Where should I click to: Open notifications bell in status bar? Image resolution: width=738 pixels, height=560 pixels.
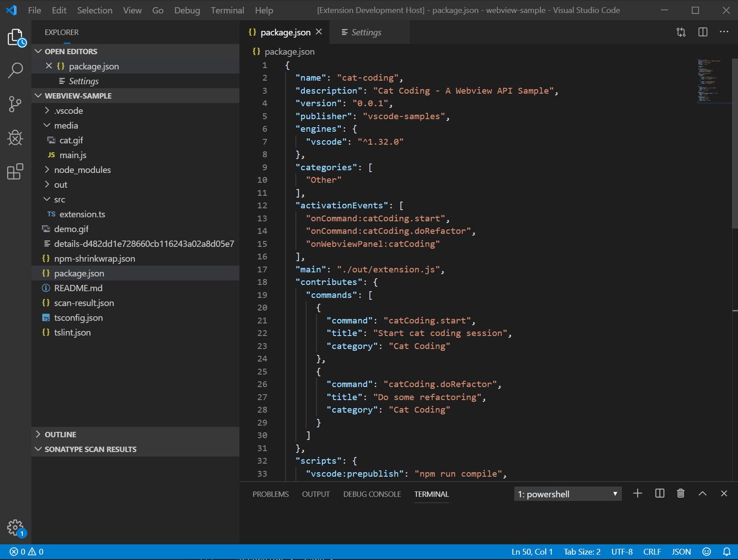point(727,552)
